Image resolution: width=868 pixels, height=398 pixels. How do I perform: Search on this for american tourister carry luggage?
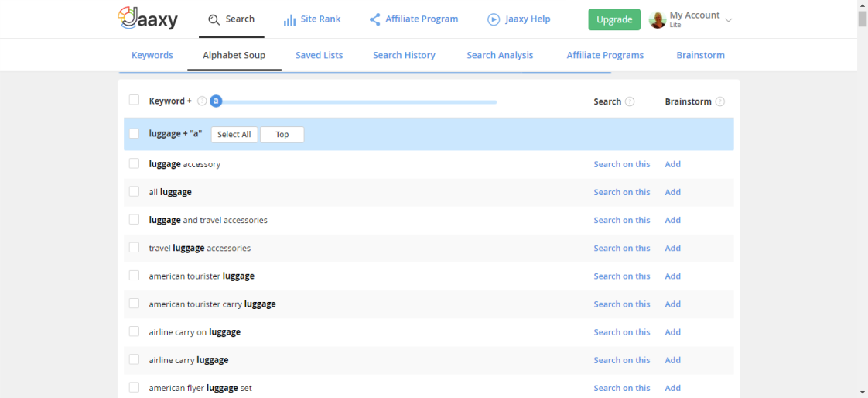point(622,304)
